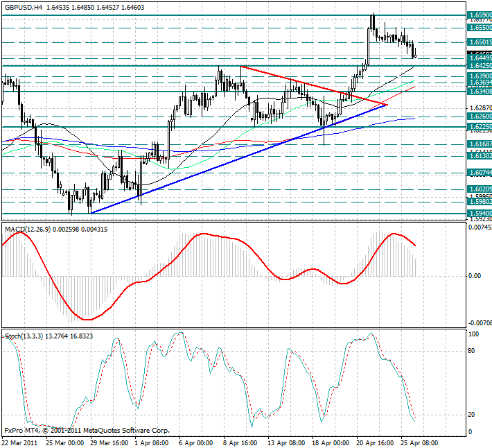
Task: Click the 1.6168 price level label
Action: click(480, 144)
